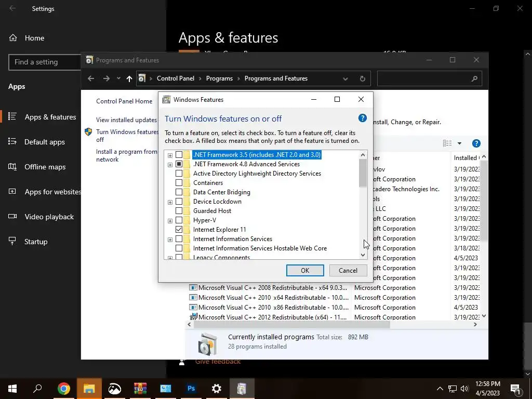This screenshot has height=399, width=532.
Task: Expand Internet Information Services node
Action: (170, 240)
